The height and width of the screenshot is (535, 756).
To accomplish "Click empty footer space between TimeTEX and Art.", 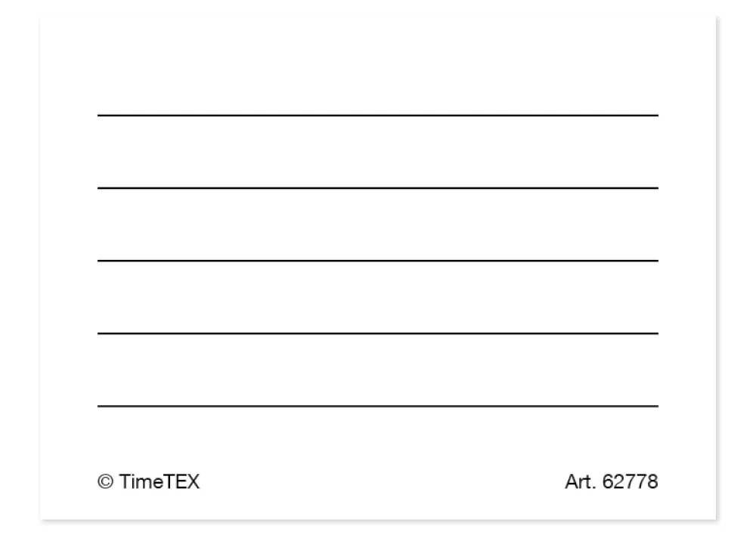I will click(378, 482).
